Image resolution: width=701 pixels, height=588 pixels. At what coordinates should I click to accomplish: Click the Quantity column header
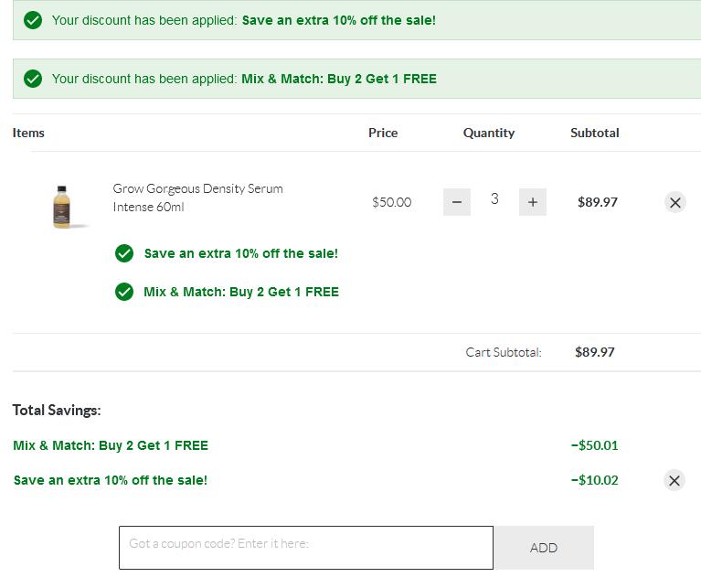coord(488,133)
